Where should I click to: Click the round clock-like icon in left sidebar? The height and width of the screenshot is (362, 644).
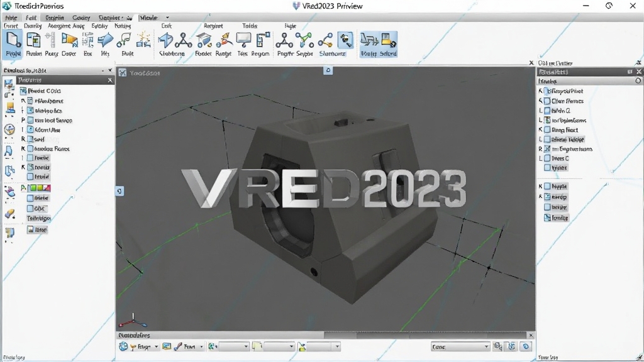click(9, 129)
